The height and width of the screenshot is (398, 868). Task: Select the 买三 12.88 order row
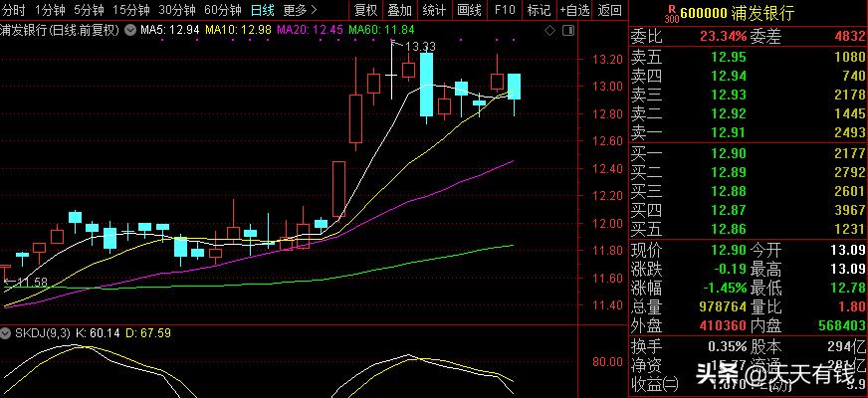coord(749,191)
